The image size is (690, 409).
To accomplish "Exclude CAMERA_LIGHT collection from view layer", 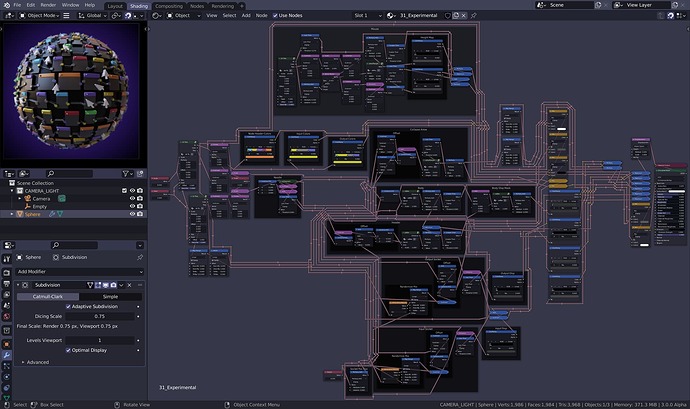I will click(125, 191).
